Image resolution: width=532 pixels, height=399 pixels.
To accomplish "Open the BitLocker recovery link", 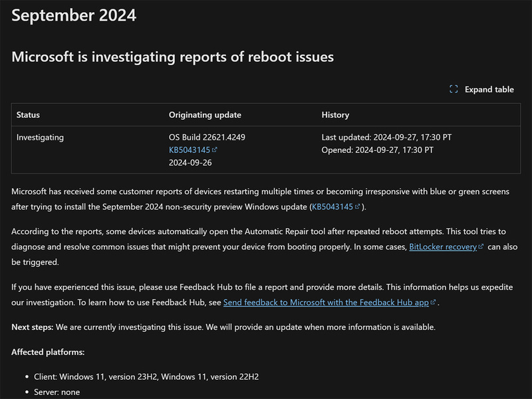I will pos(442,247).
